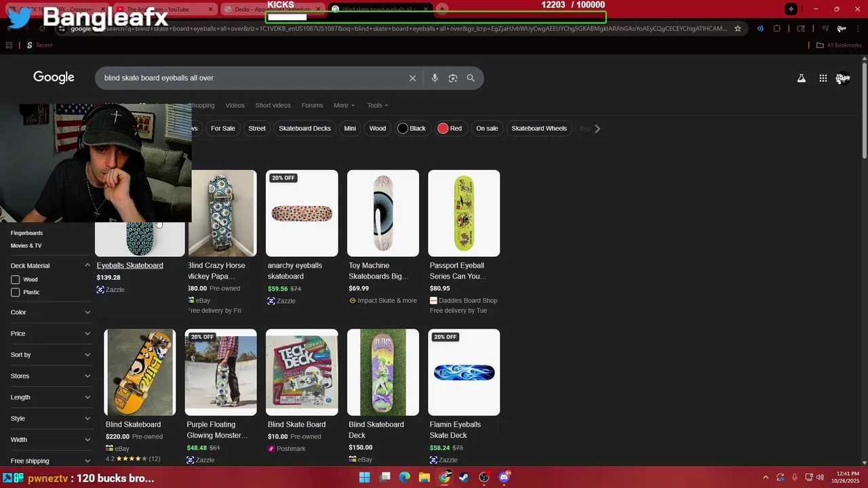
Task: Apply the Skateboard Decks filter chip
Action: [x=304, y=128]
